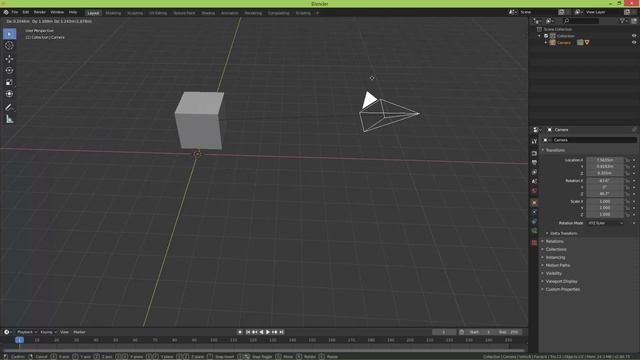Open Object properties tab
The width and height of the screenshot is (640, 360).
click(x=534, y=202)
